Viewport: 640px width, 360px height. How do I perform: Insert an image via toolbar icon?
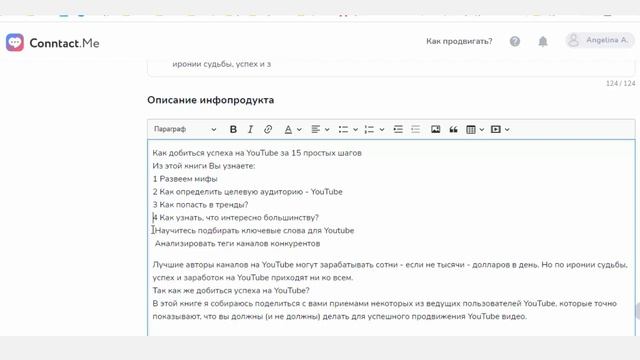(x=436, y=129)
